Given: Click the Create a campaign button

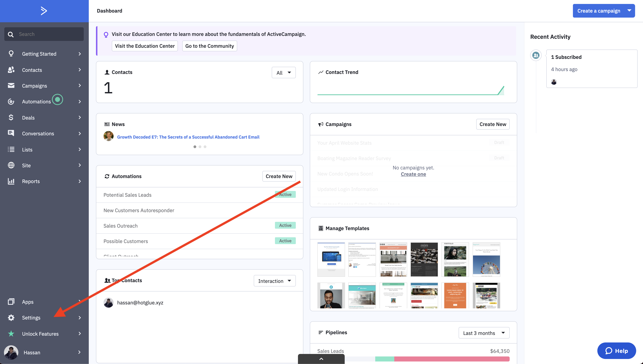Looking at the screenshot, I should pos(598,11).
